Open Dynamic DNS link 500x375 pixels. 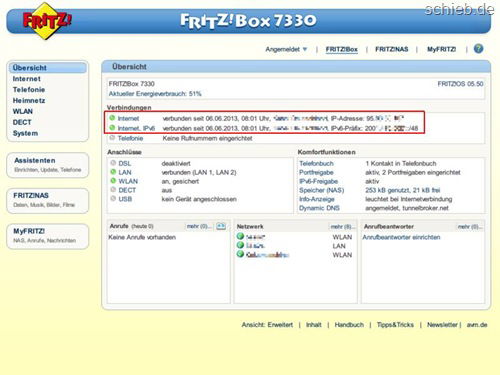[x=319, y=208]
